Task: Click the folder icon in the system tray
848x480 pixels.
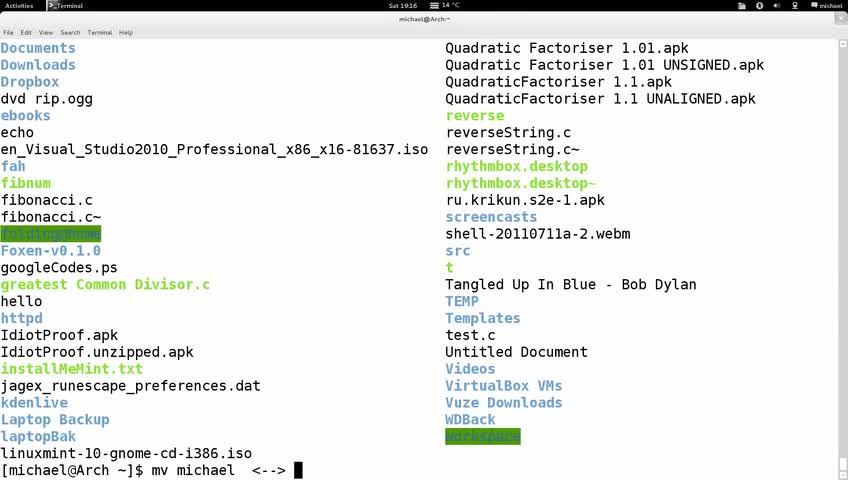Action: point(742,5)
